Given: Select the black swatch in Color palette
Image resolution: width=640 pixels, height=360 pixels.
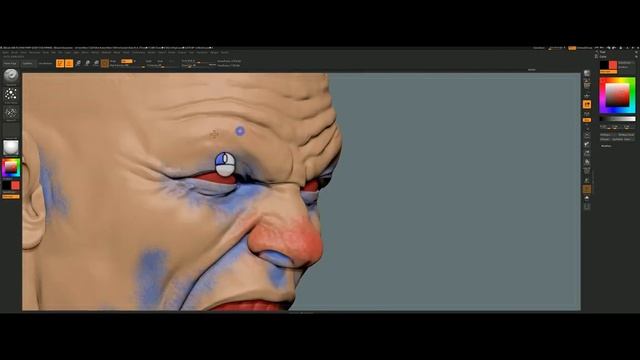Looking at the screenshot, I should (604, 64).
